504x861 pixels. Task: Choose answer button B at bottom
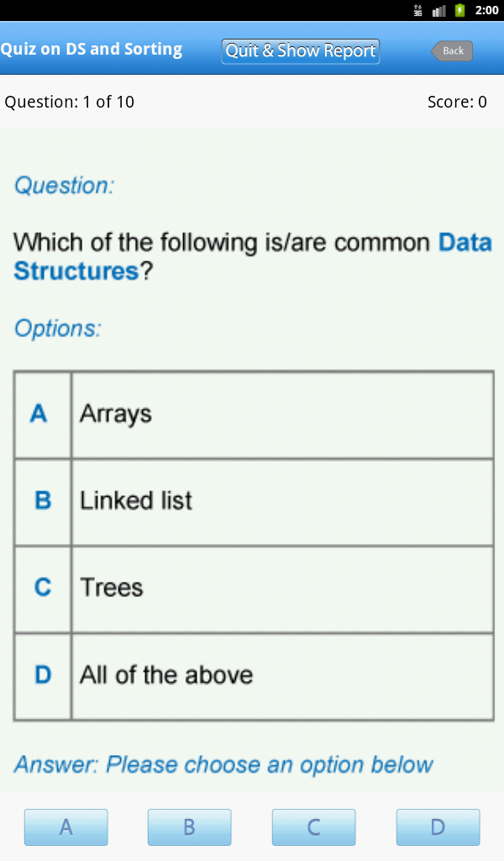click(x=189, y=827)
